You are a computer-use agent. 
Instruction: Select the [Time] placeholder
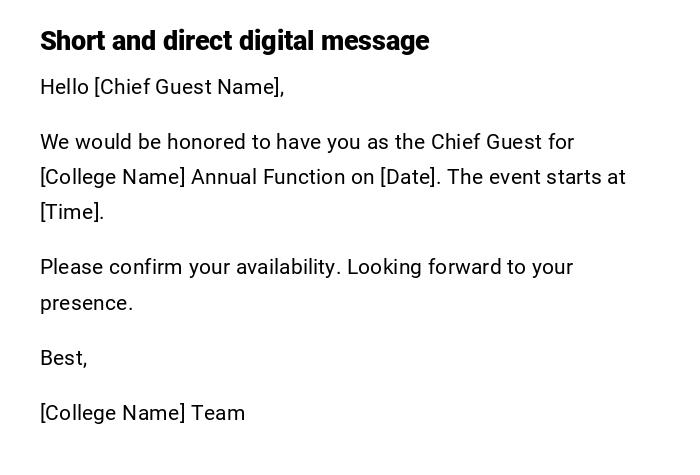(x=71, y=212)
